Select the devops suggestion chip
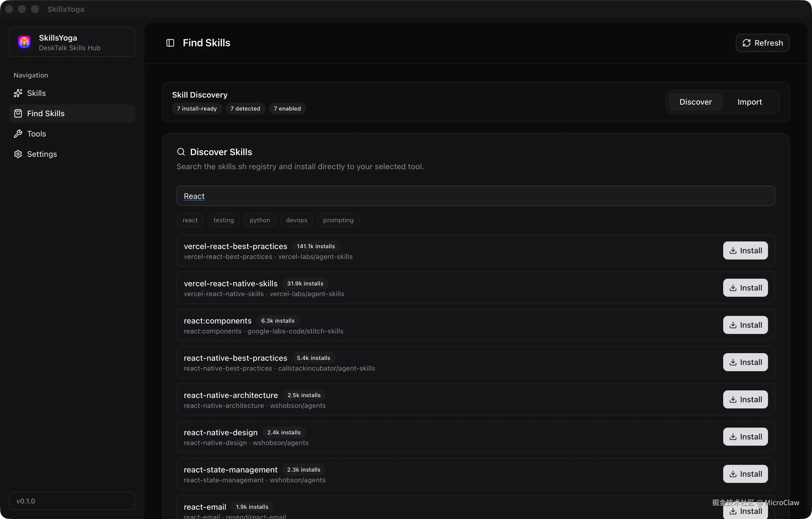This screenshot has height=519, width=812. (296, 220)
